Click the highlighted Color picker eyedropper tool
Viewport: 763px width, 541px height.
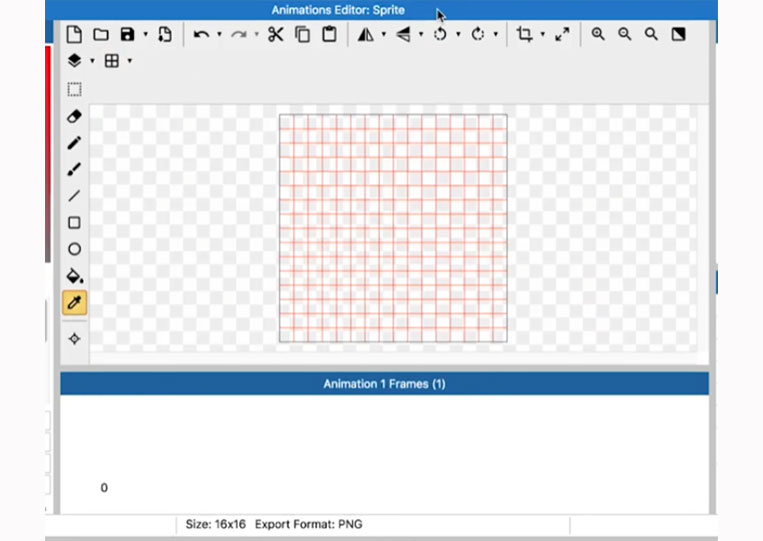pyautogui.click(x=74, y=303)
